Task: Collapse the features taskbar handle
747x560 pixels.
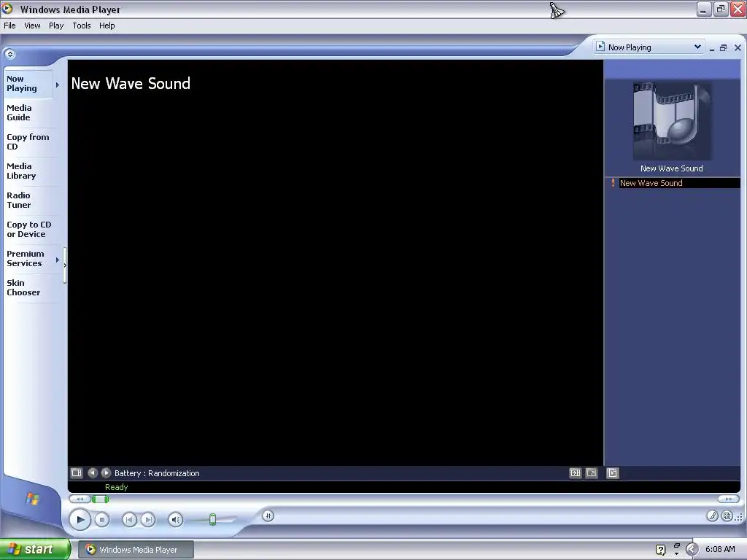Action: (65, 265)
